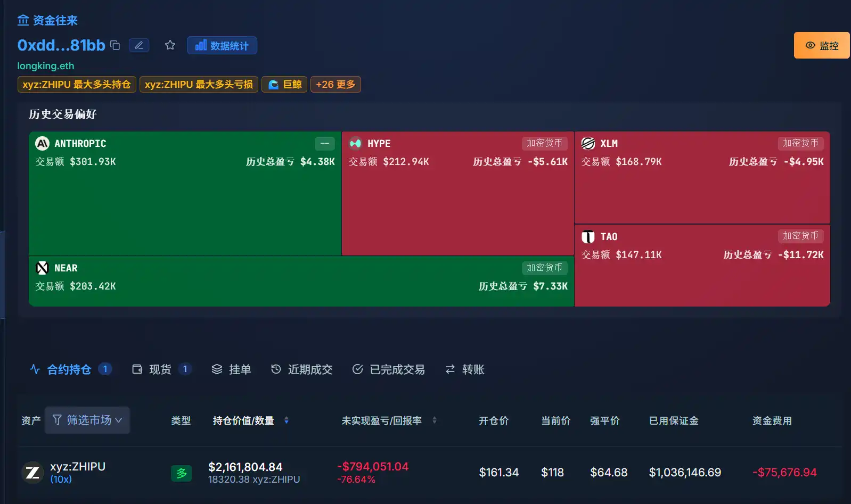Image resolution: width=851 pixels, height=504 pixels.
Task: Click the 资金费用 column header
Action: [x=772, y=420]
